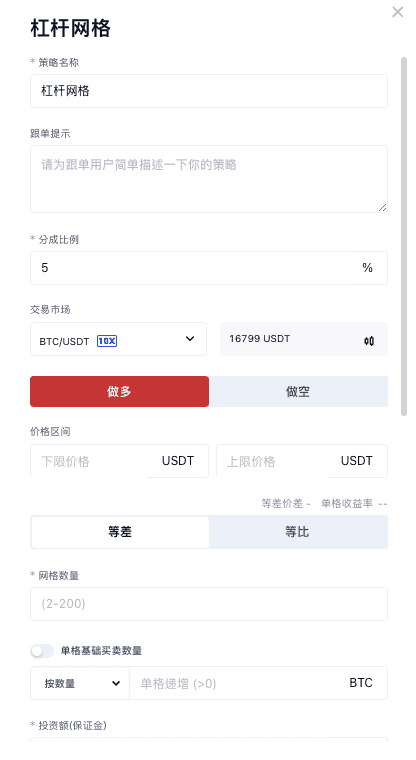The image size is (416, 760).
Task: Switch to 等差 arithmetic tab
Action: (x=120, y=532)
